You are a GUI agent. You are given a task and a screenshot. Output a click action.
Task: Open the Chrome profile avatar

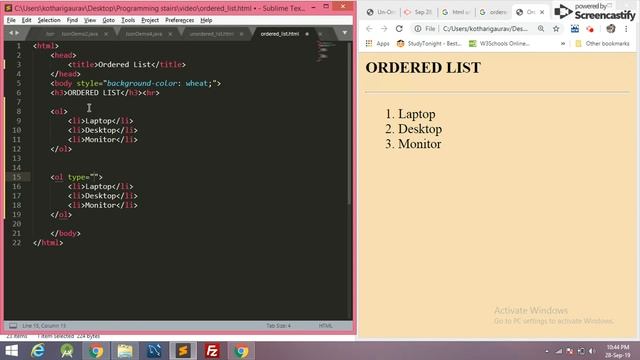(x=611, y=29)
